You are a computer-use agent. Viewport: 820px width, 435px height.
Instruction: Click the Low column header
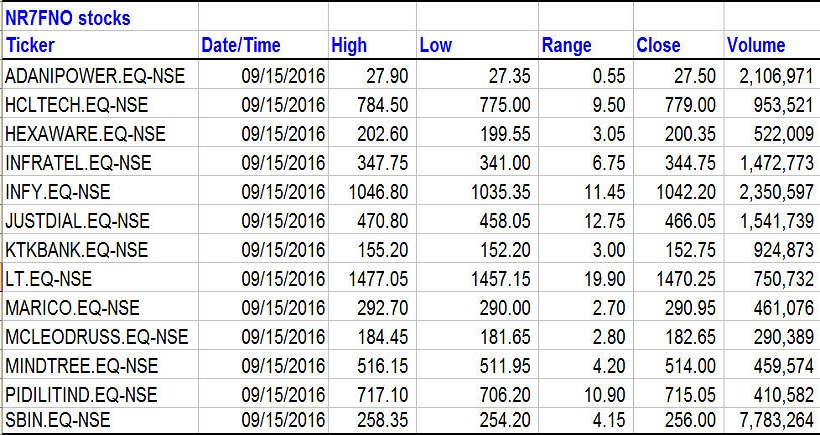435,45
